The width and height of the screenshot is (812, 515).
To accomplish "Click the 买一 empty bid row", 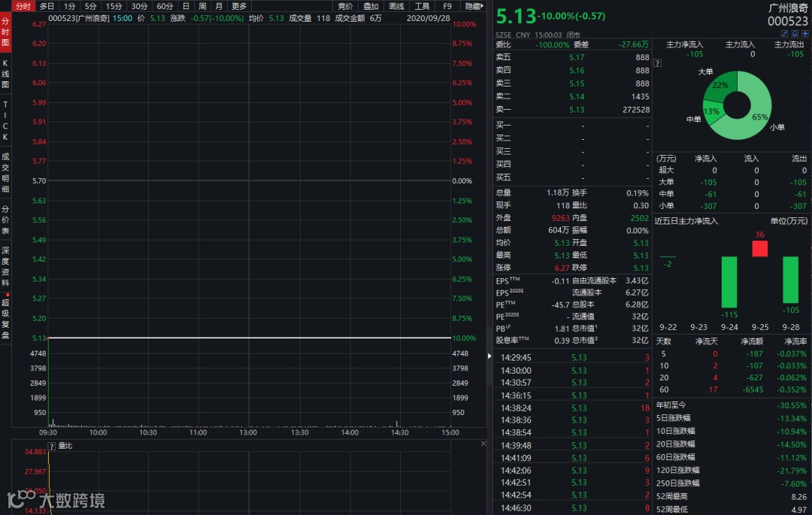I will pyautogui.click(x=572, y=126).
